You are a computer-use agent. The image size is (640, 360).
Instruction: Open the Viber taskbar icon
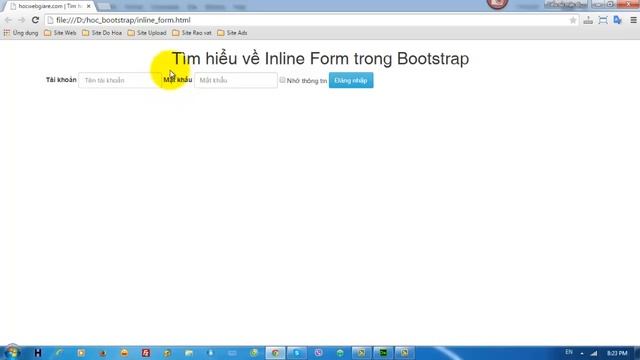click(x=318, y=353)
